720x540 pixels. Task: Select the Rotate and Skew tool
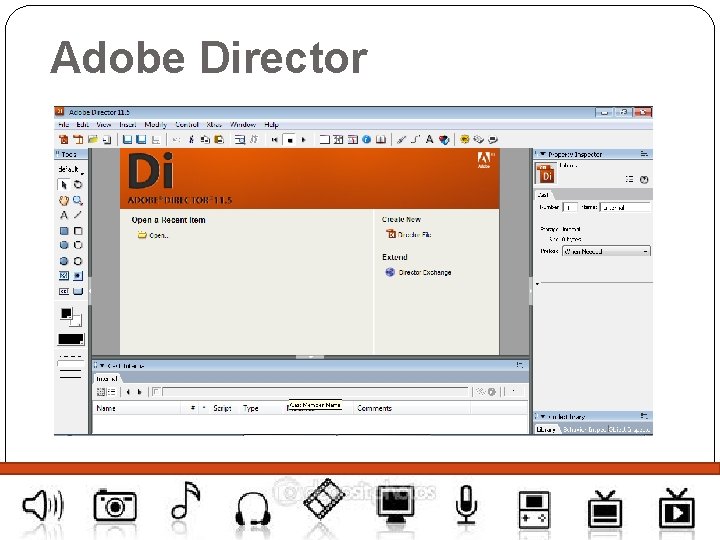point(78,185)
